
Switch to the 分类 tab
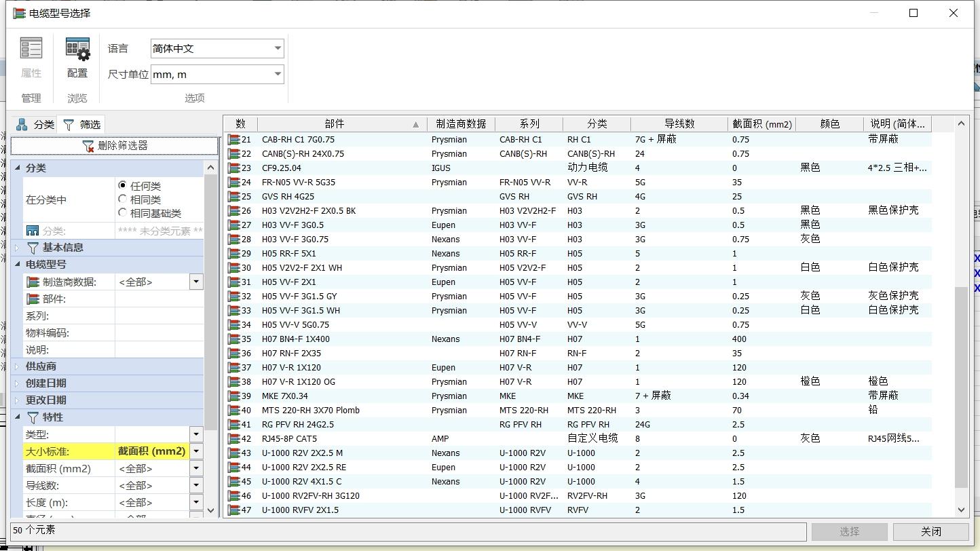[x=35, y=124]
